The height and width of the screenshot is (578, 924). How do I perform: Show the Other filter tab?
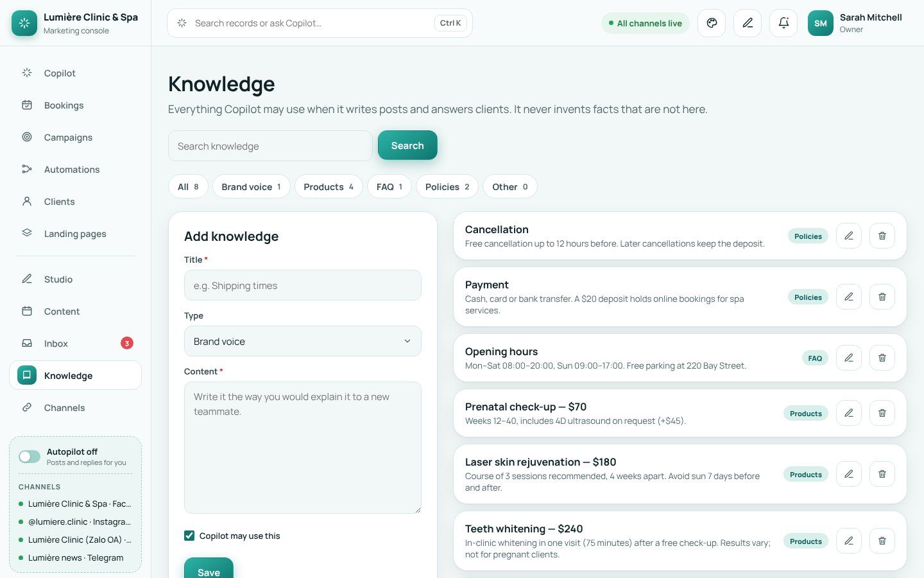click(x=510, y=187)
